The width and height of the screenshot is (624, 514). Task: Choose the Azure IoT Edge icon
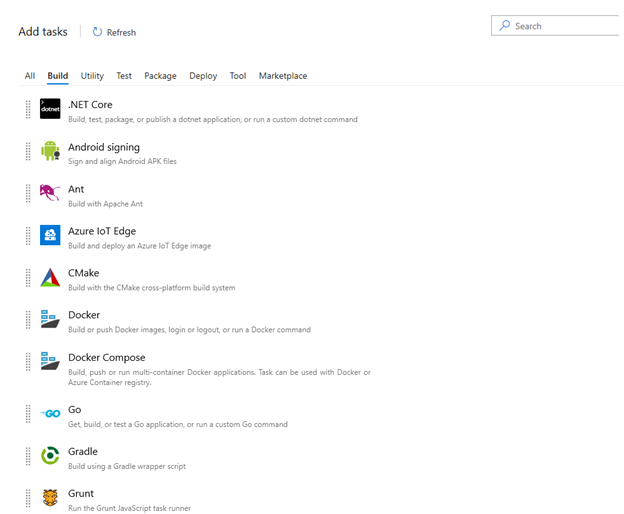point(50,235)
